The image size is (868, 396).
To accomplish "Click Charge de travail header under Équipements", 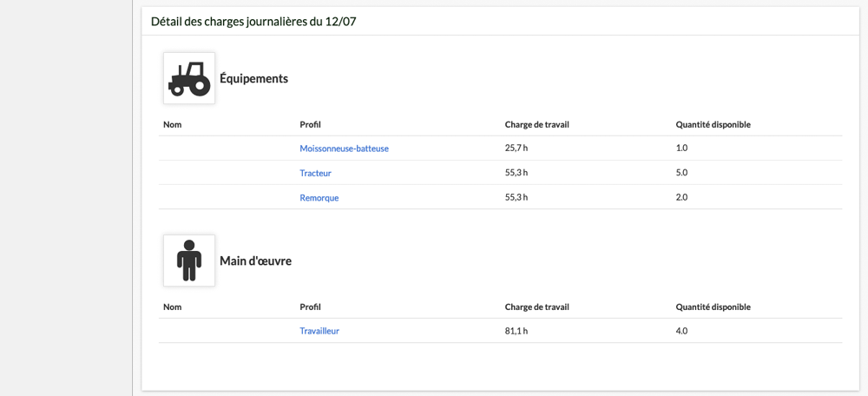I will click(x=537, y=124).
